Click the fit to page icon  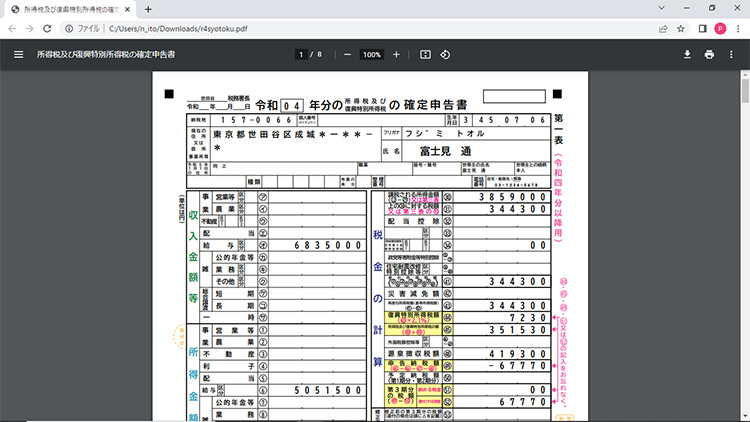[425, 54]
